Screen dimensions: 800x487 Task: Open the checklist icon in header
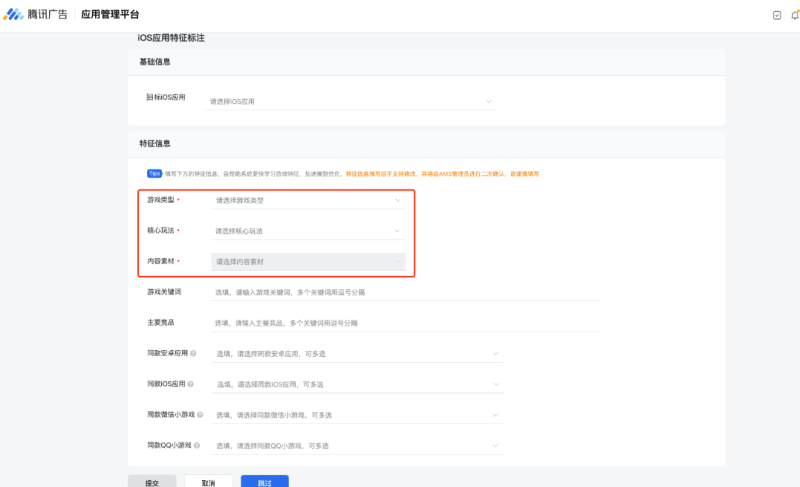(x=777, y=15)
